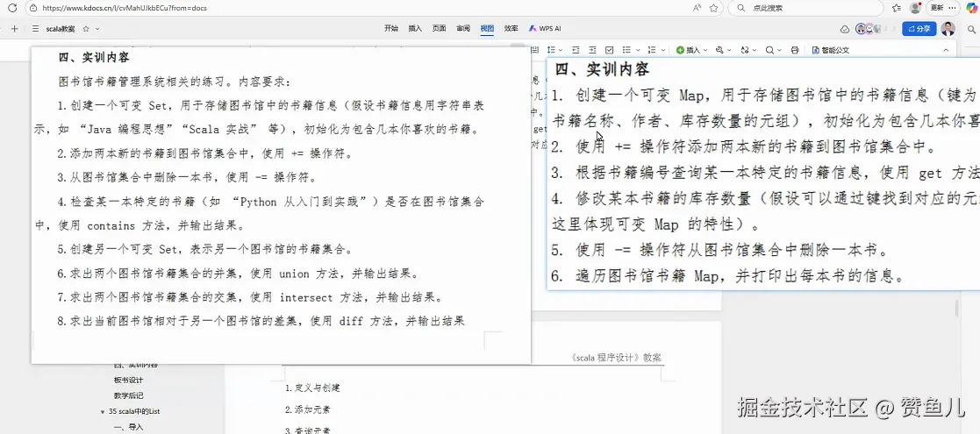
Task: Click the 《scala 程序设计》教案 header text
Action: [x=616, y=359]
